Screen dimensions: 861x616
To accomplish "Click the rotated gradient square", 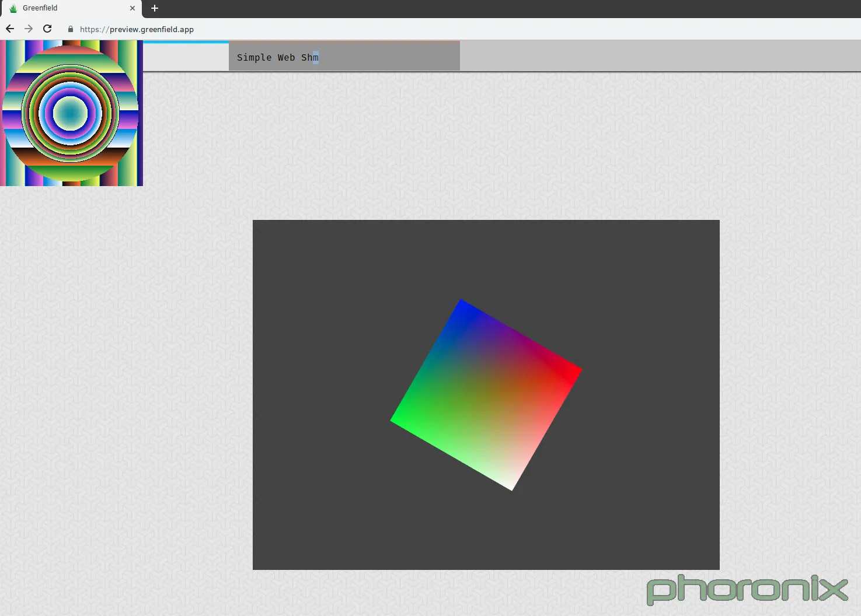I will tap(486, 395).
